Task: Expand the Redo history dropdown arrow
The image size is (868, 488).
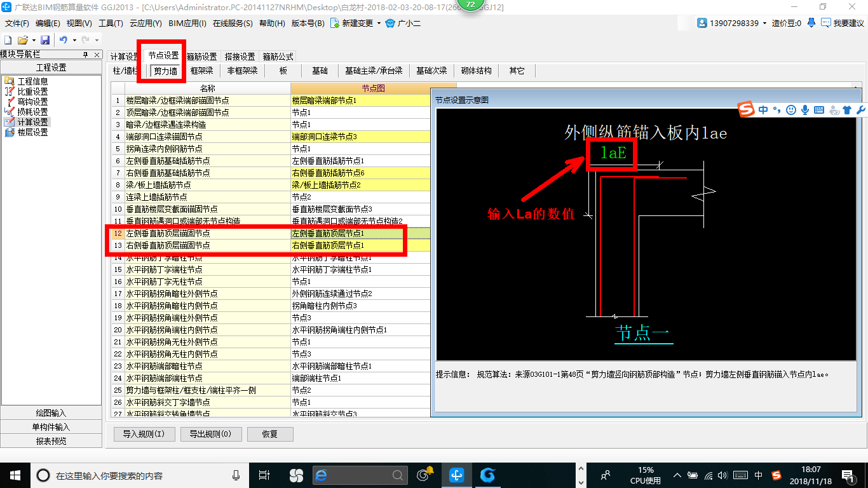Action: (x=96, y=40)
